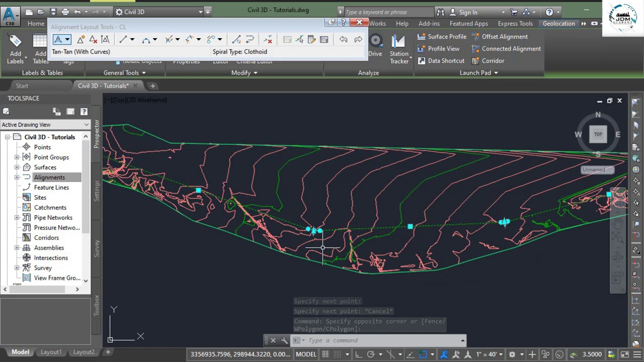Toggle ortho mode in status bar
Image resolution: width=644 pixels, height=362 pixels.
pos(358,354)
